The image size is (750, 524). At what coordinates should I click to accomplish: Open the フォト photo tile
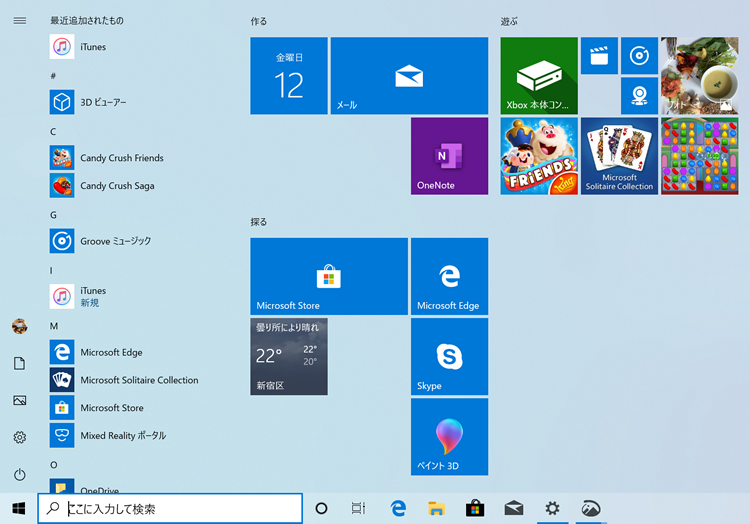coord(700,76)
